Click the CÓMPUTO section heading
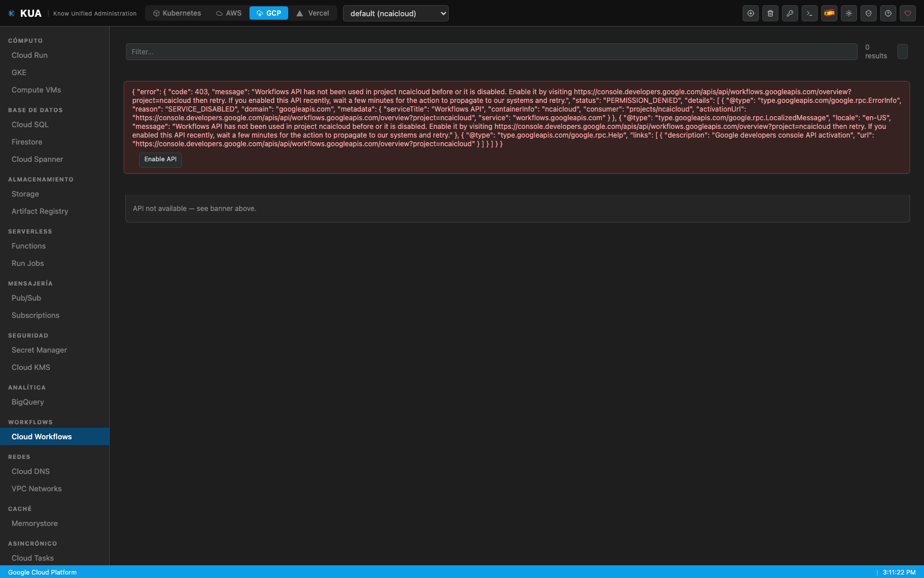The height and width of the screenshot is (578, 924). (25, 41)
